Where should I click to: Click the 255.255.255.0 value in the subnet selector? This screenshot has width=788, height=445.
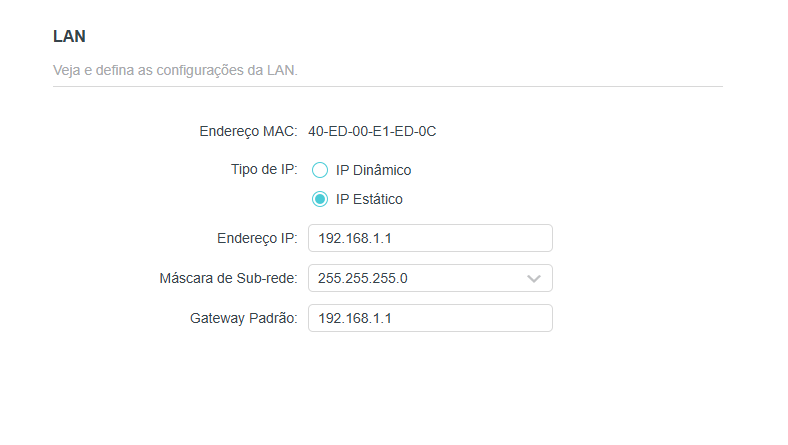[362, 278]
